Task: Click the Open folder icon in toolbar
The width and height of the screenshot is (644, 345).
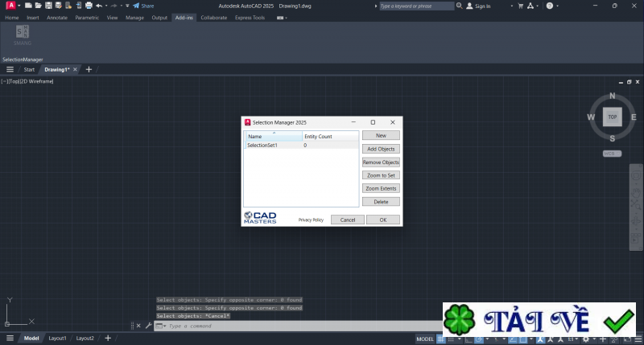Action: coord(38,6)
